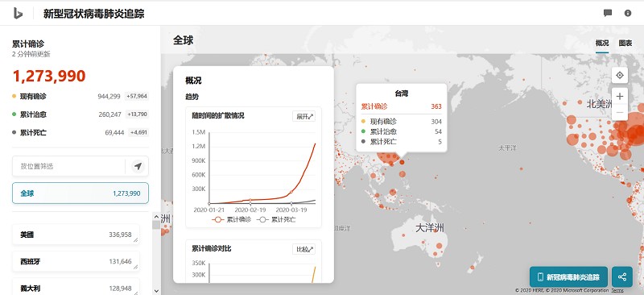Click 累计死亡 5 in Taiwan popup

(401, 142)
